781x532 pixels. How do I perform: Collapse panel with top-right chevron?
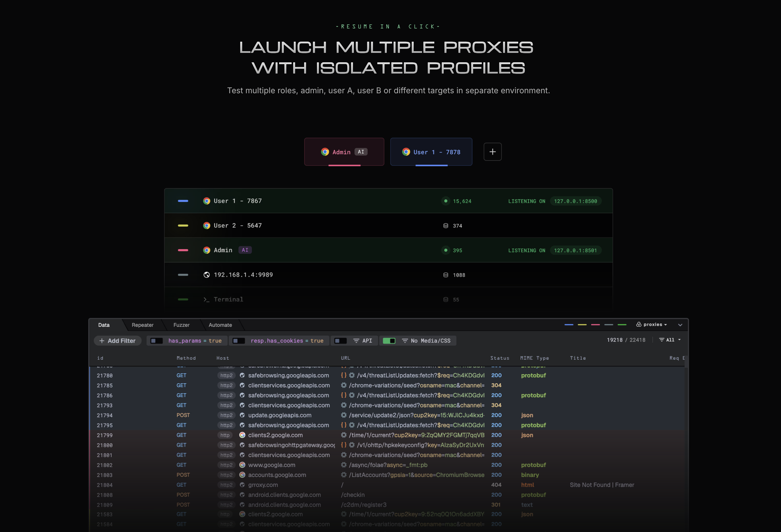680,325
